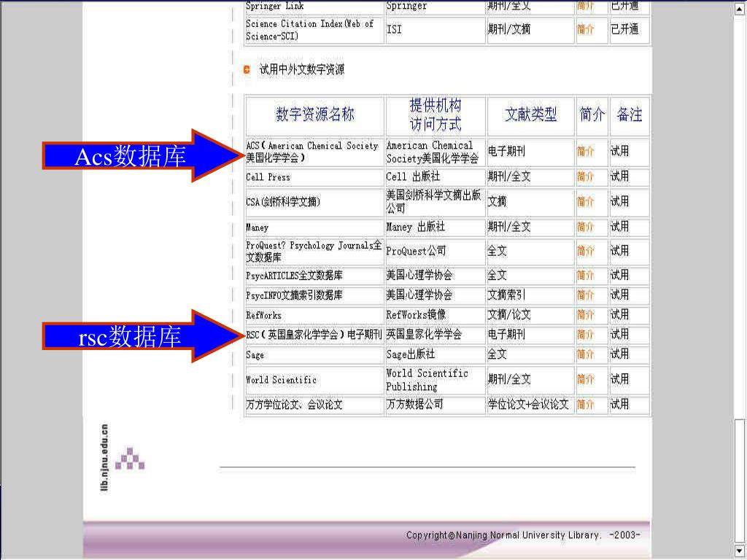Click Science Citation Index (Web of Science-SCI) name
747x560 pixels.
(309, 29)
